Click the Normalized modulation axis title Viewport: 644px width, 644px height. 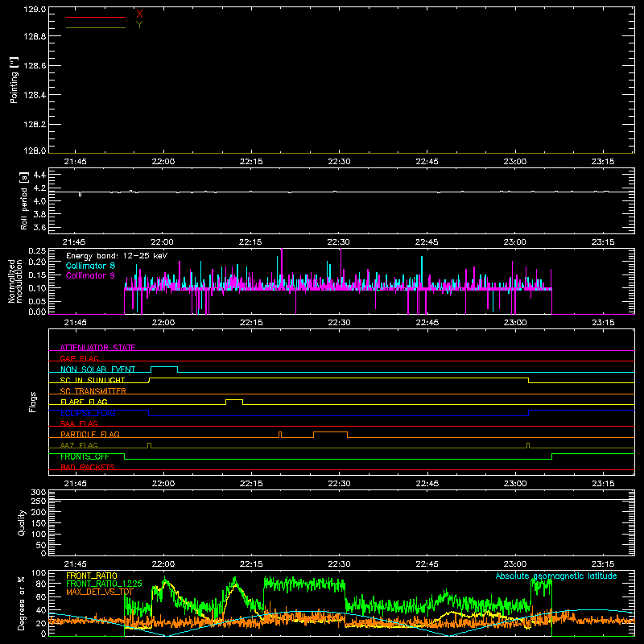coord(15,281)
